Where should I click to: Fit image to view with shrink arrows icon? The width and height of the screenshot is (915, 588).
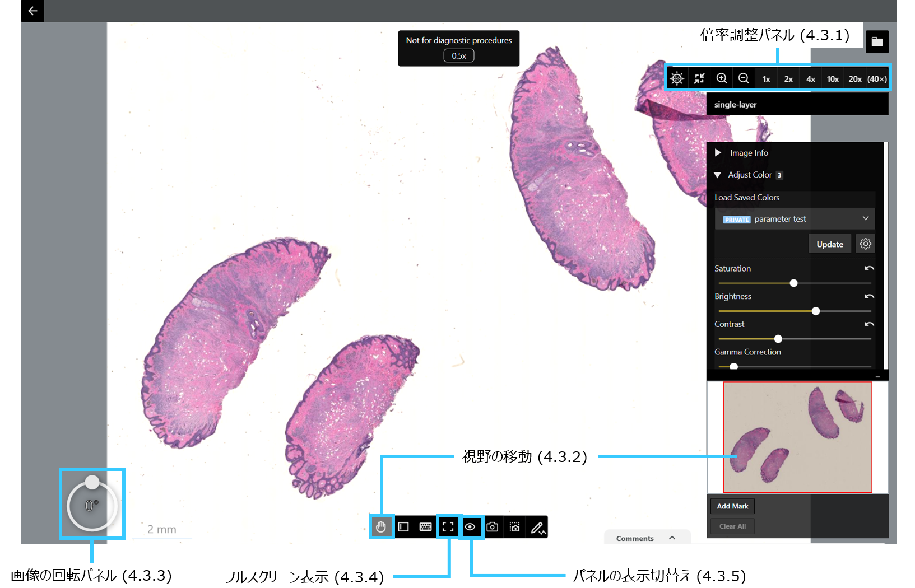[699, 78]
